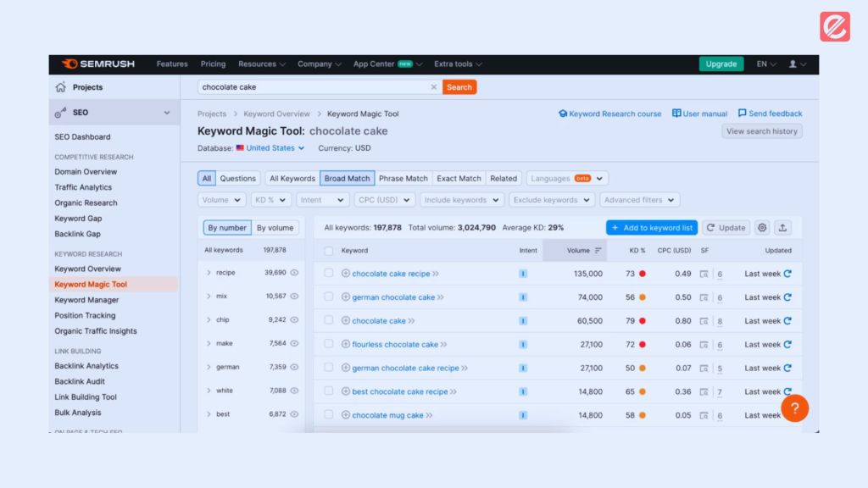The width and height of the screenshot is (868, 488).
Task: Click View search history button
Action: (x=762, y=131)
